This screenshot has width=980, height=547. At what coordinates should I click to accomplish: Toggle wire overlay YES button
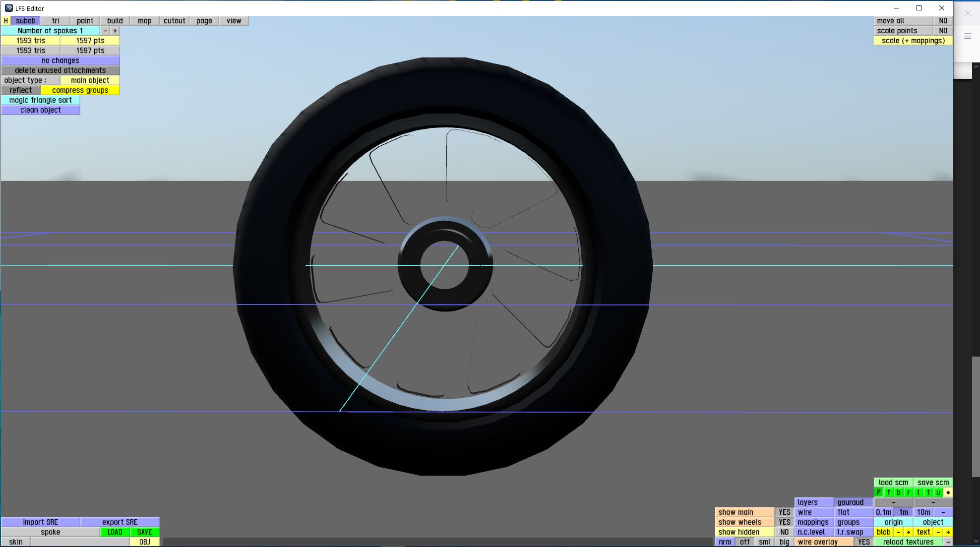tap(863, 542)
